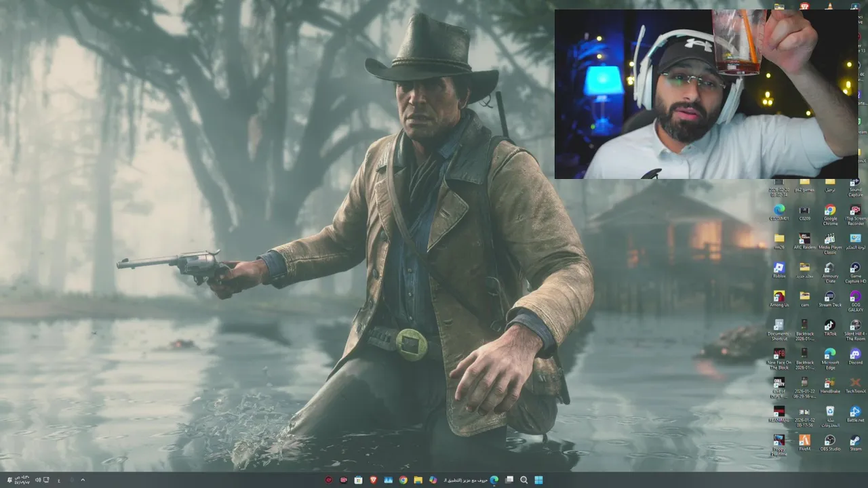This screenshot has height=488, width=868.
Task: Open the Google Chrome desktop shortcut
Action: click(x=830, y=215)
